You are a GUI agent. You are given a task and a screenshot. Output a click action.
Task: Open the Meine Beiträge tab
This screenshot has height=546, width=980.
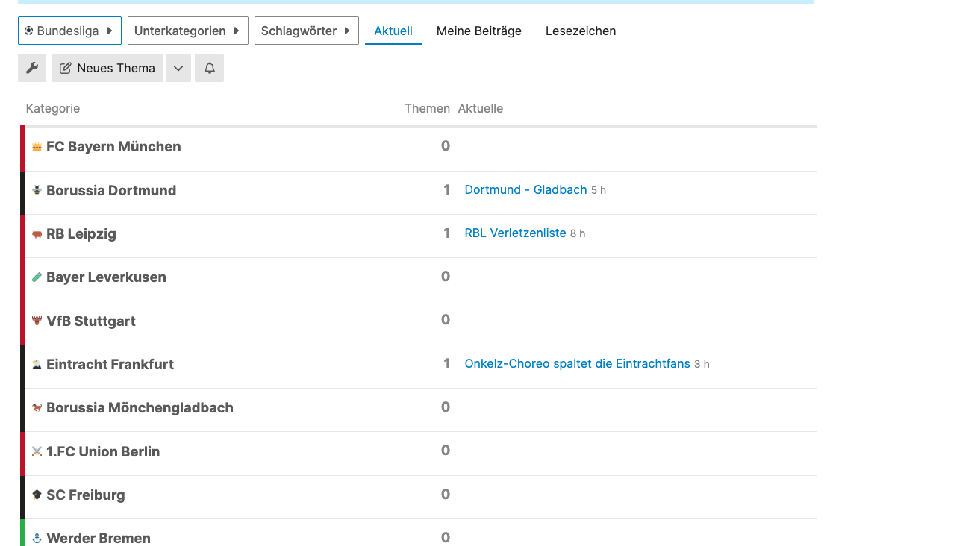pyautogui.click(x=479, y=31)
